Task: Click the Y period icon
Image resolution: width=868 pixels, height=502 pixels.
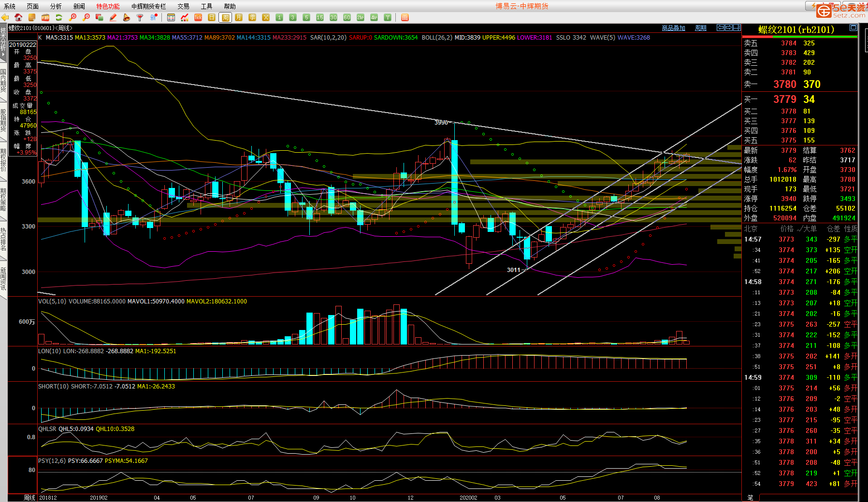Action: point(388,17)
